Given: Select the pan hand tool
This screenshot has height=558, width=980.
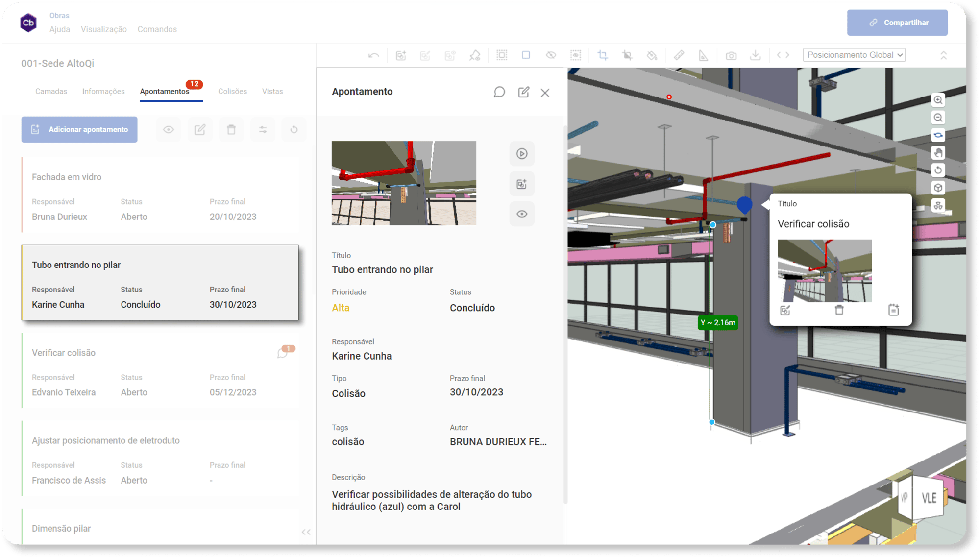Looking at the screenshot, I should click(938, 153).
